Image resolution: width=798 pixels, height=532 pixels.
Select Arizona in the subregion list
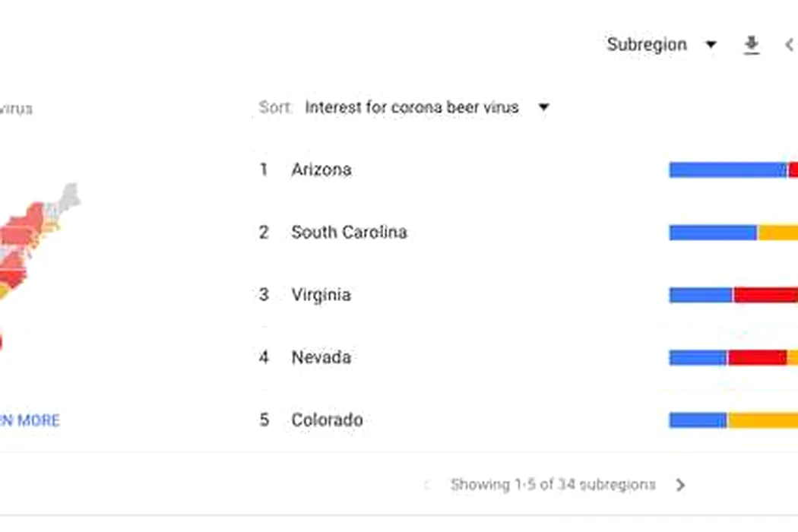click(321, 169)
